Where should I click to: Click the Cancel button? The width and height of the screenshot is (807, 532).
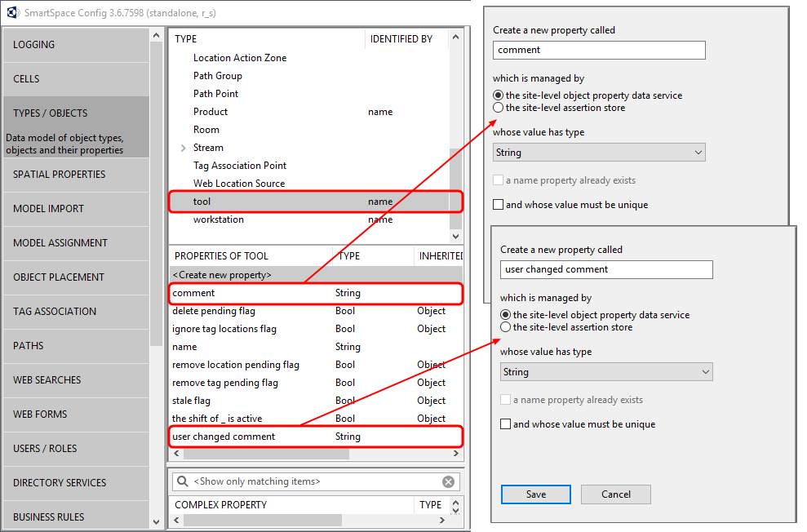pos(615,494)
